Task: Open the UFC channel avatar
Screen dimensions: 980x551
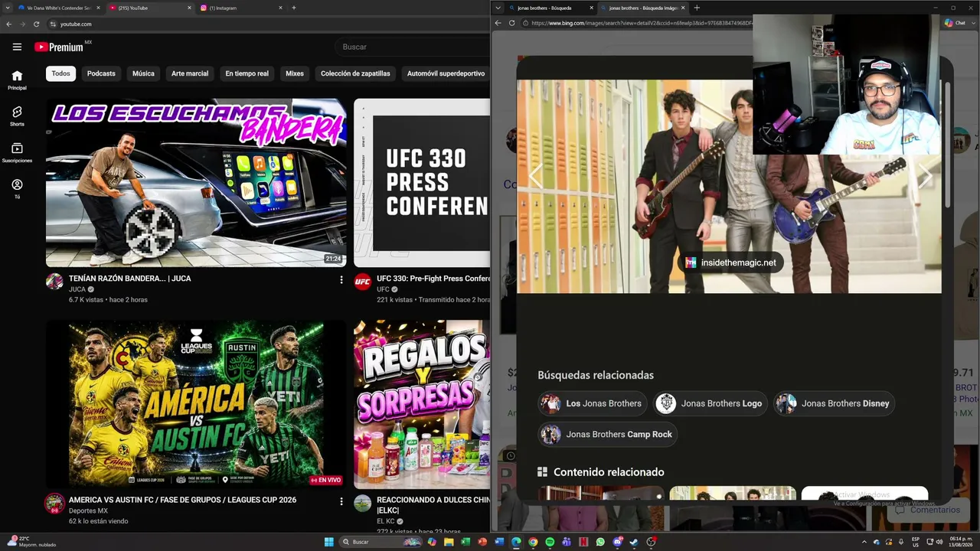Action: pyautogui.click(x=362, y=282)
